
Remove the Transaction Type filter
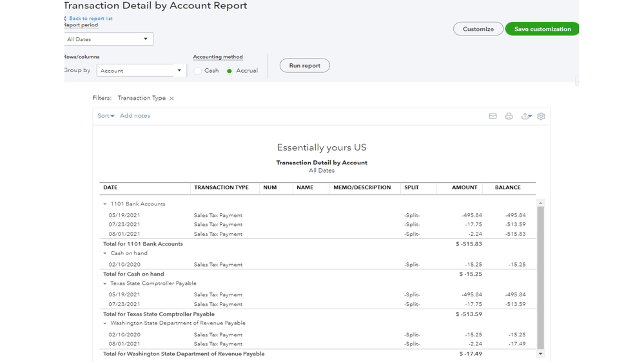coord(171,99)
